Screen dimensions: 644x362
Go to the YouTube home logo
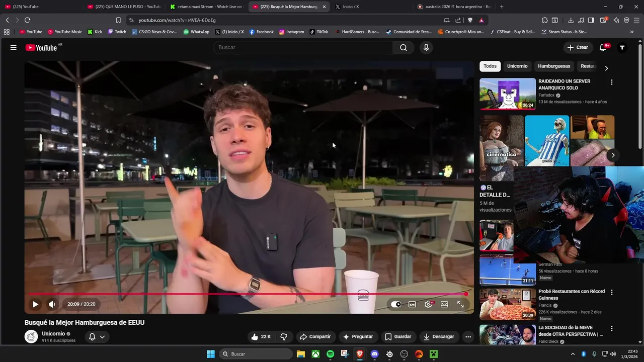click(41, 47)
